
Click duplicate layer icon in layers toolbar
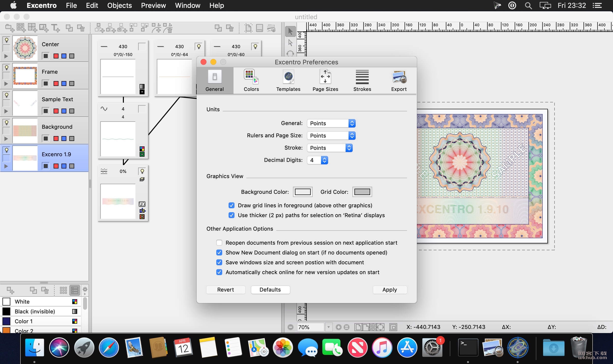[x=69, y=28]
